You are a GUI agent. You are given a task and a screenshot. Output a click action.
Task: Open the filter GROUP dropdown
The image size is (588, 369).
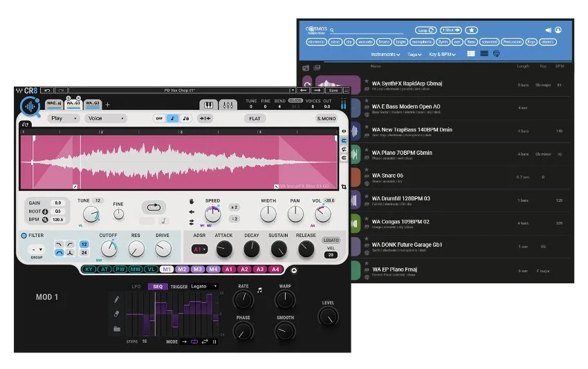(x=37, y=249)
